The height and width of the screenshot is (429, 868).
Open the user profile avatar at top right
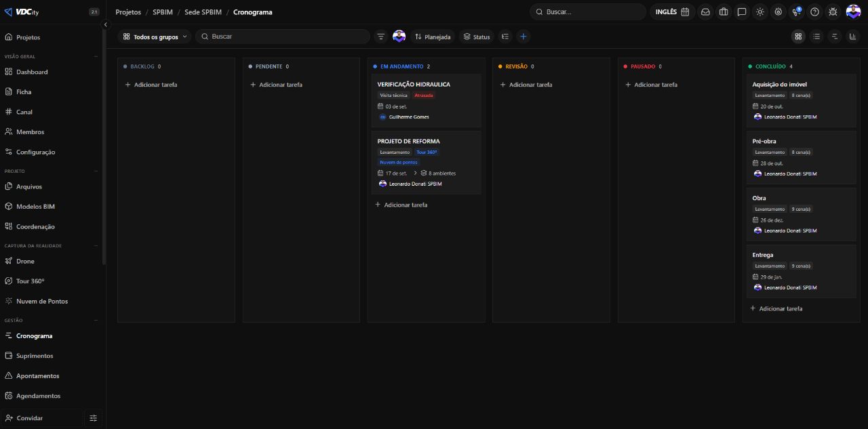pyautogui.click(x=853, y=12)
